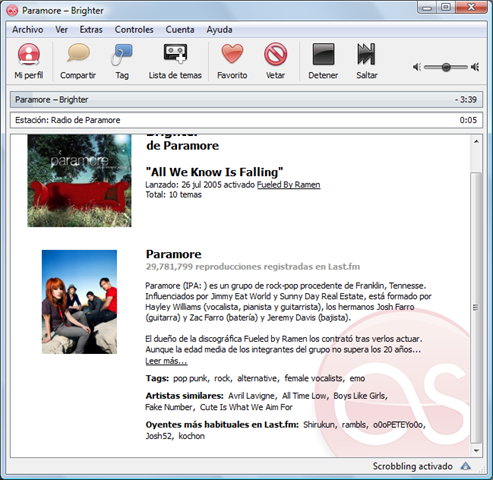493x480 pixels.
Task: Minimize the Last.fm window
Action: (x=427, y=8)
